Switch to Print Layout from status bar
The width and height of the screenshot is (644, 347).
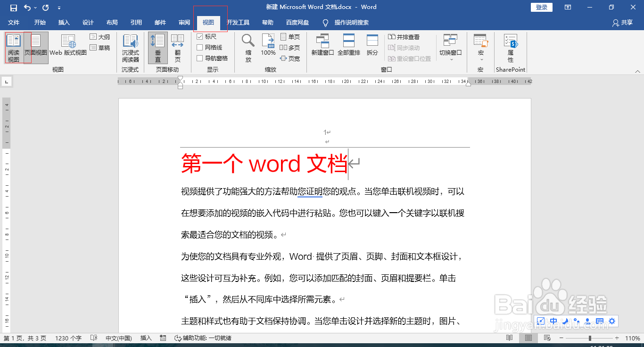coord(528,338)
